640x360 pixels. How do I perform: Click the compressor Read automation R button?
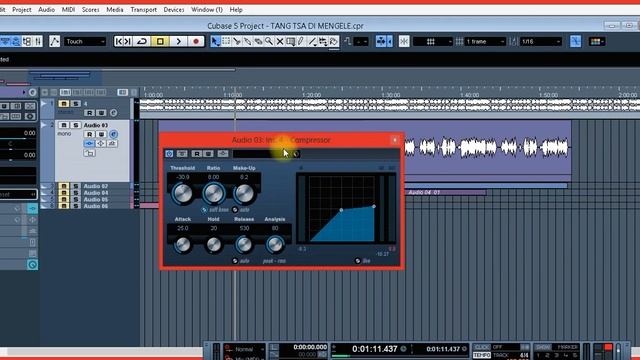(197, 153)
